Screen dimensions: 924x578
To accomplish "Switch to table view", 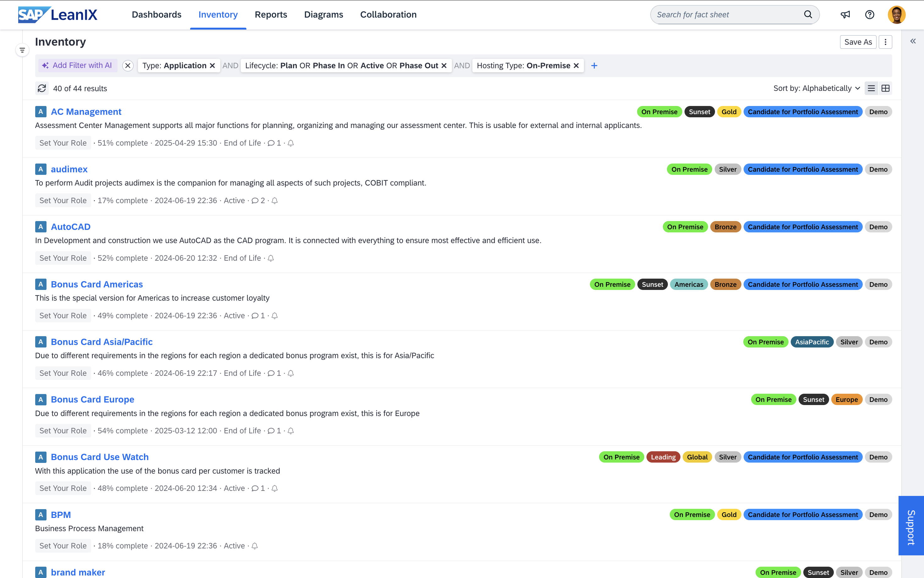I will pos(885,88).
